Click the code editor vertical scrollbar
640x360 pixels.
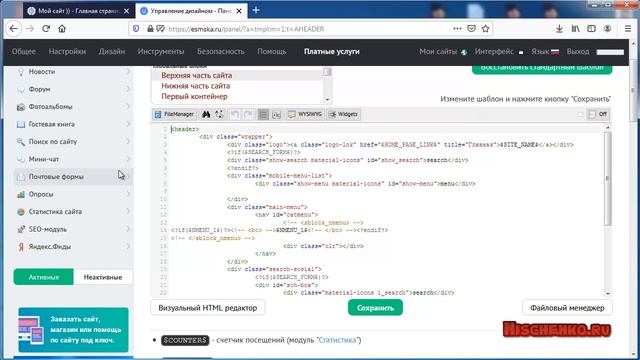pos(608,180)
